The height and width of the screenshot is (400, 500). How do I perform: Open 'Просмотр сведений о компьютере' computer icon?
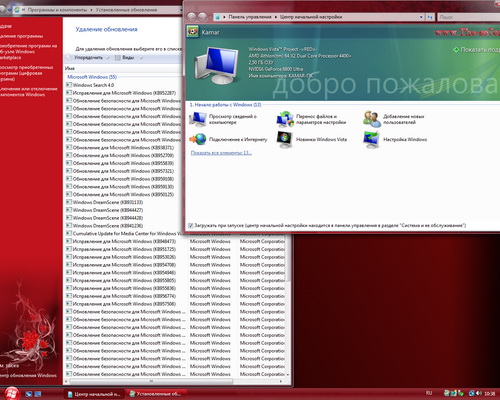click(x=198, y=119)
